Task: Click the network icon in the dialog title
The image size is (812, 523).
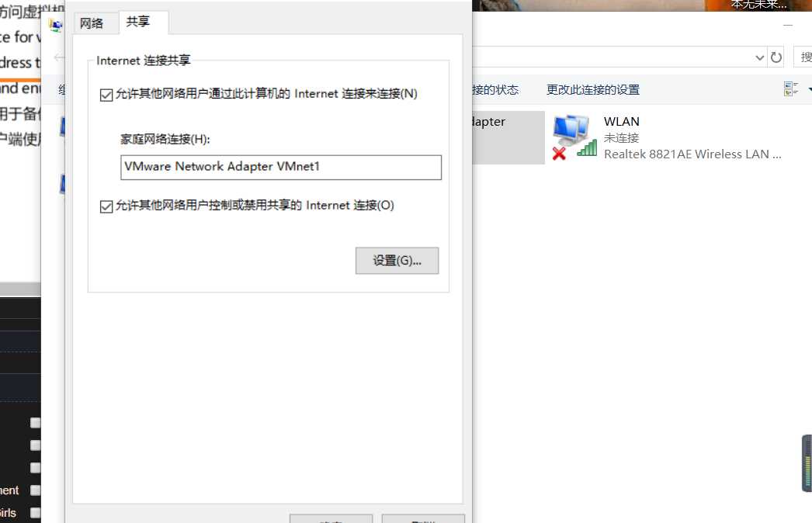Action: click(55, 25)
